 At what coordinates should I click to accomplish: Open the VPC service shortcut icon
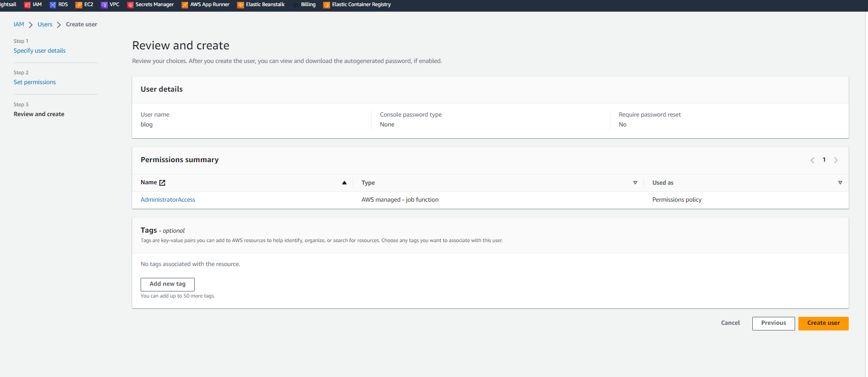click(x=104, y=5)
